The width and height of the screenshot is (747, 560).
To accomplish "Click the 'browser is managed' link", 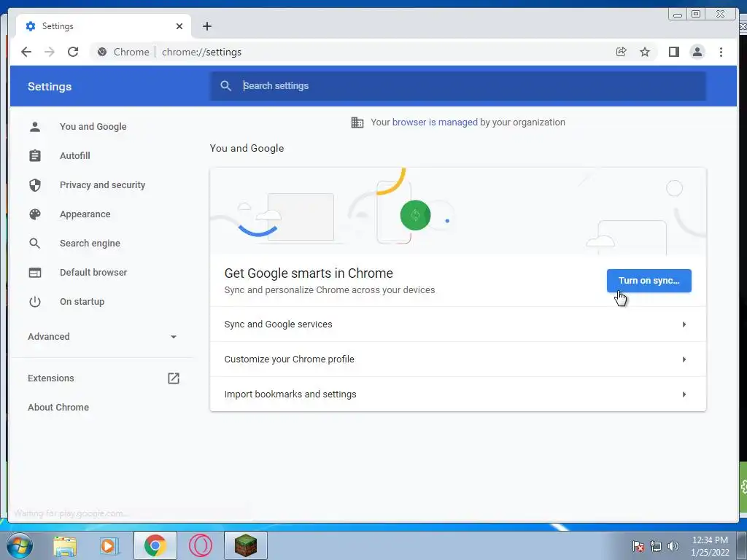I will pyautogui.click(x=435, y=122).
